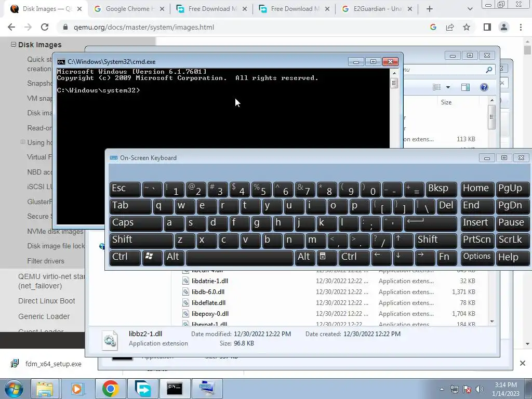The width and height of the screenshot is (532, 399).
Task: Toggle the left Alt key on the On-Screen Keyboard
Action: pyautogui.click(x=175, y=258)
